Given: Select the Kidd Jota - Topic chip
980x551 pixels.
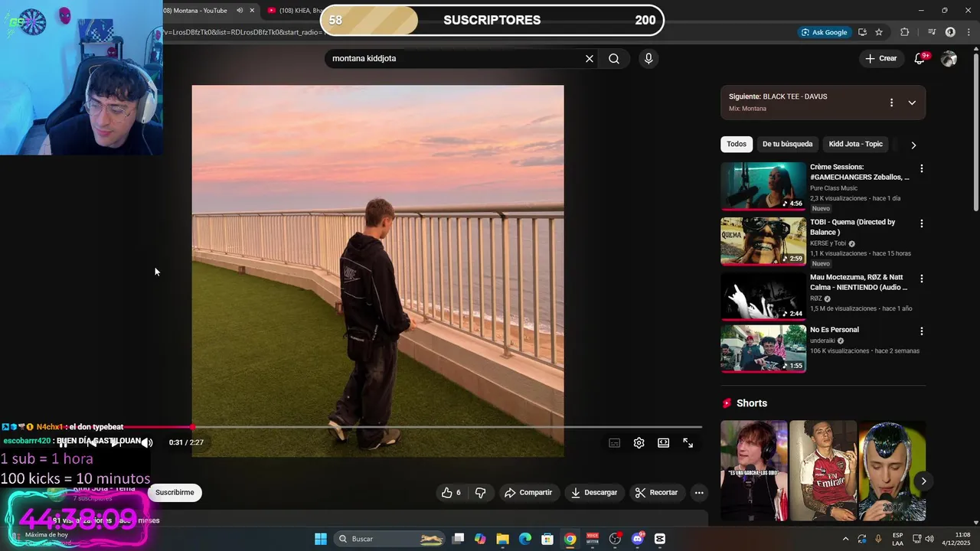Looking at the screenshot, I should [x=855, y=144].
